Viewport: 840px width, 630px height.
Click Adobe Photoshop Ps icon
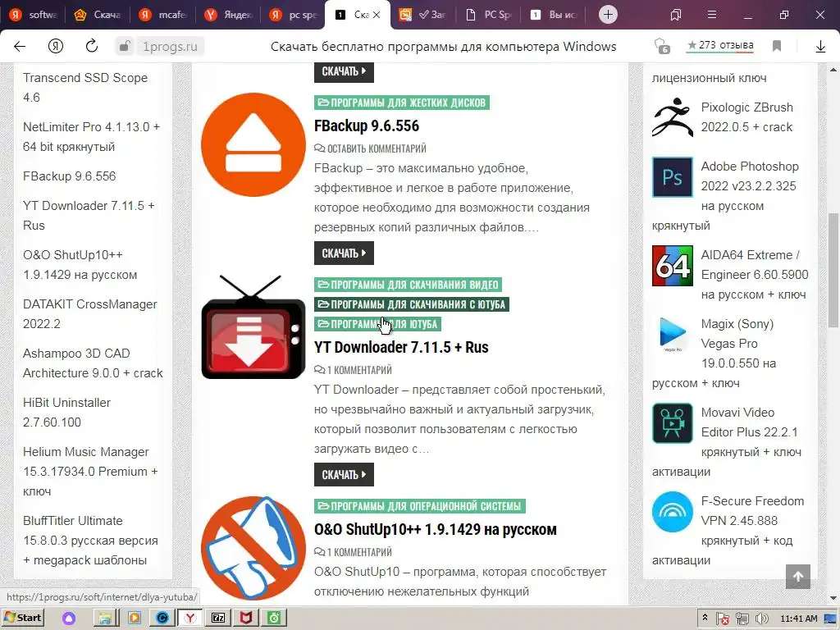coord(673,177)
